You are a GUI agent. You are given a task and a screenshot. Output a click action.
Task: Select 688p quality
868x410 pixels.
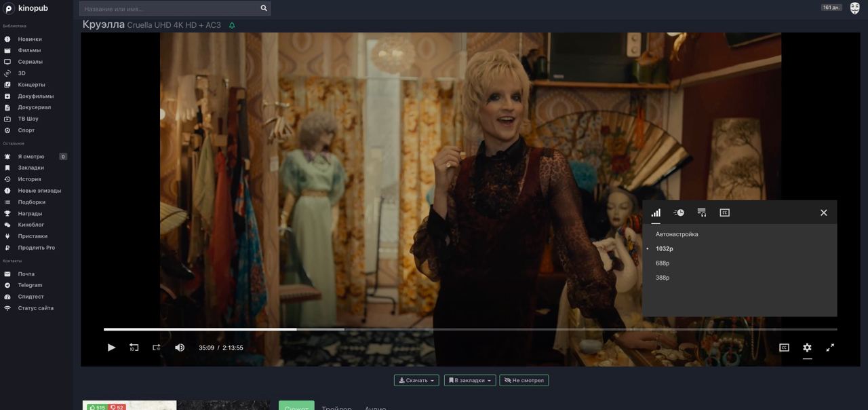tap(663, 263)
